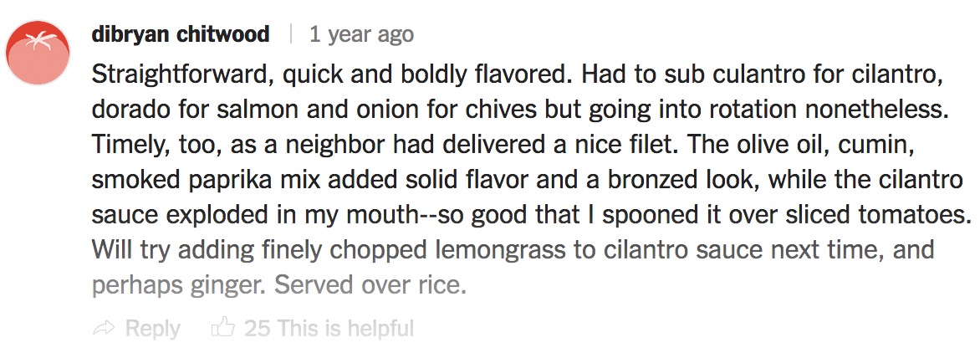Click the '1 year ago' timestamp
The image size is (980, 353).
361,34
